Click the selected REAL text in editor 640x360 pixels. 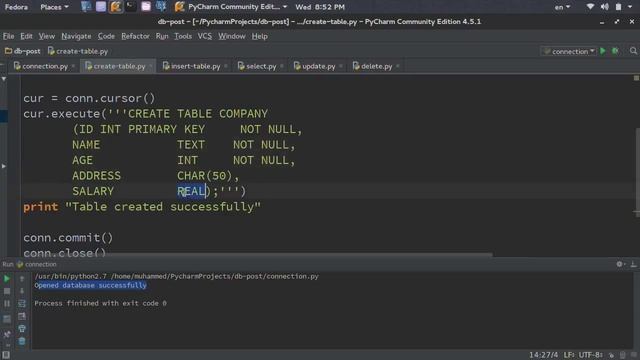point(191,191)
